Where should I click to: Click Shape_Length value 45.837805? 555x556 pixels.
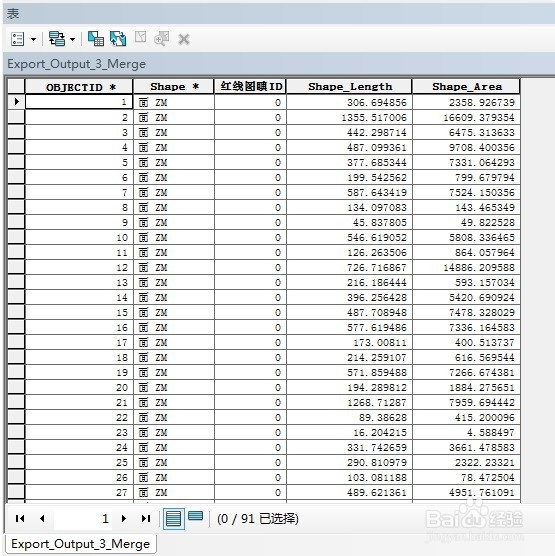point(379,222)
